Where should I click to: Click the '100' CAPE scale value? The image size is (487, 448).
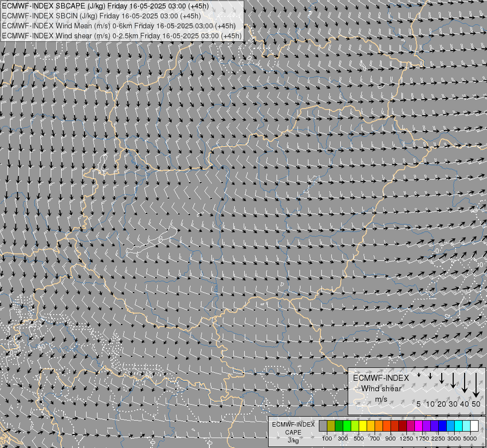pos(327,439)
